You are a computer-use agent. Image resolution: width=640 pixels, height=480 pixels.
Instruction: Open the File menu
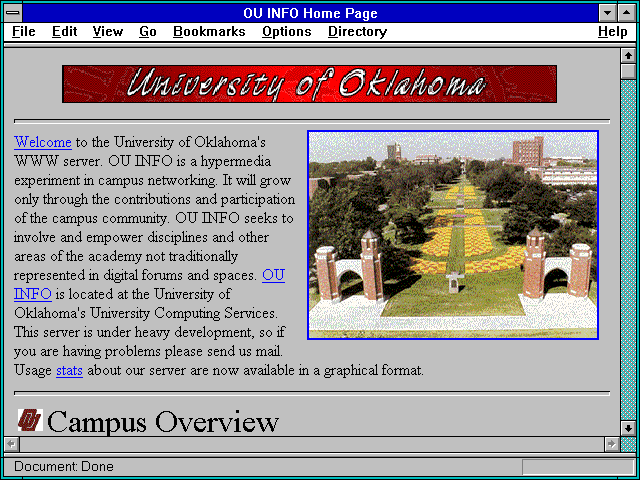pos(24,32)
